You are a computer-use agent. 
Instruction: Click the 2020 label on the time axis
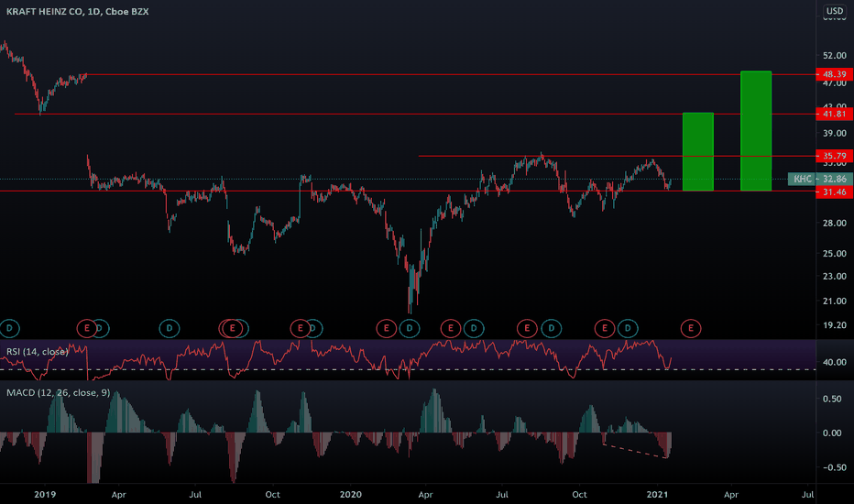pos(350,494)
